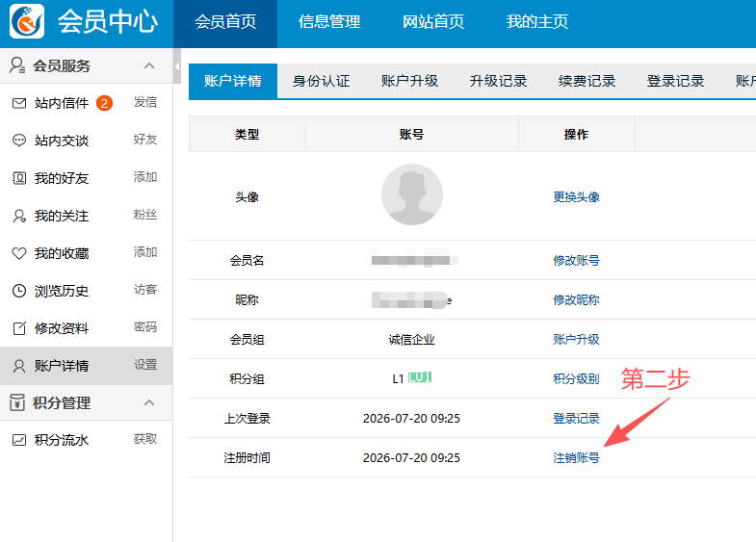The width and height of the screenshot is (756, 542).
Task: Click the 获取 sidebar shortcut
Action: (145, 439)
